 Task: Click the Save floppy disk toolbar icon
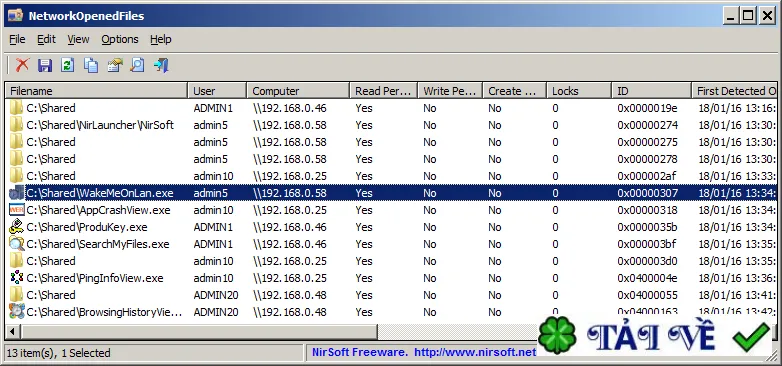45,65
